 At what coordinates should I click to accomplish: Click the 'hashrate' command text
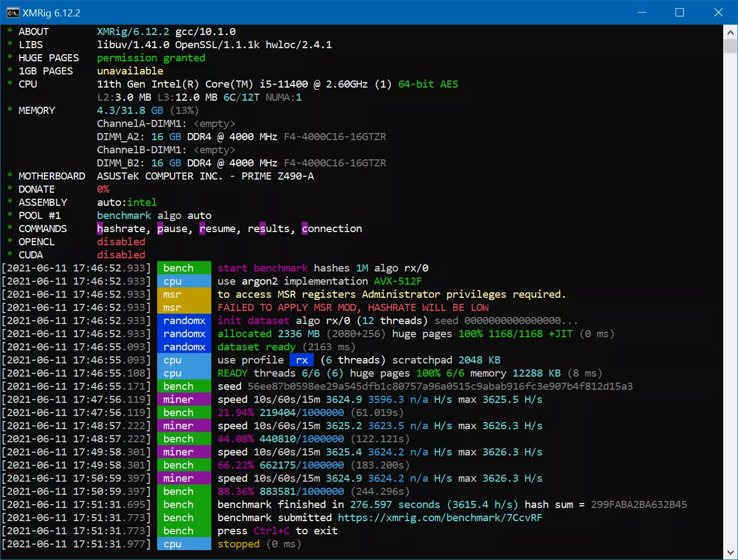click(x=121, y=229)
